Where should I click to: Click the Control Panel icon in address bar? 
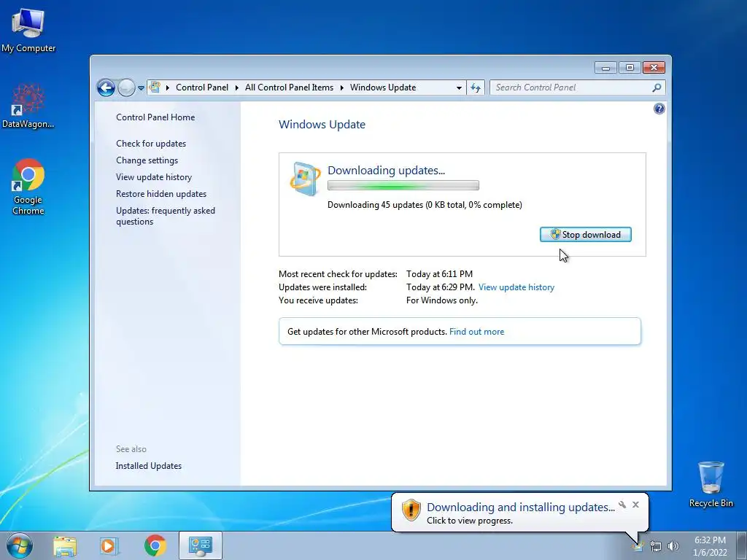[155, 87]
